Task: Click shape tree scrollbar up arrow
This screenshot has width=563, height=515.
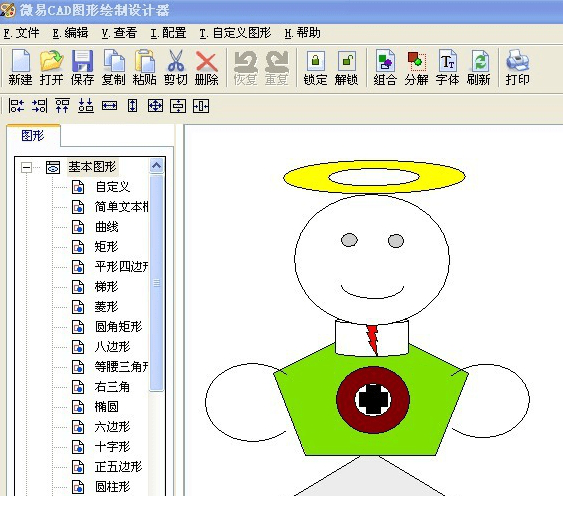Action: [x=157, y=166]
